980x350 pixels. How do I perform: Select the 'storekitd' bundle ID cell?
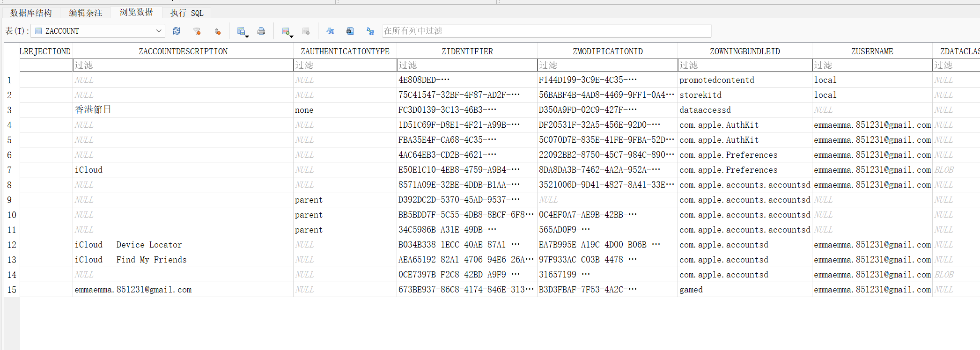point(745,95)
